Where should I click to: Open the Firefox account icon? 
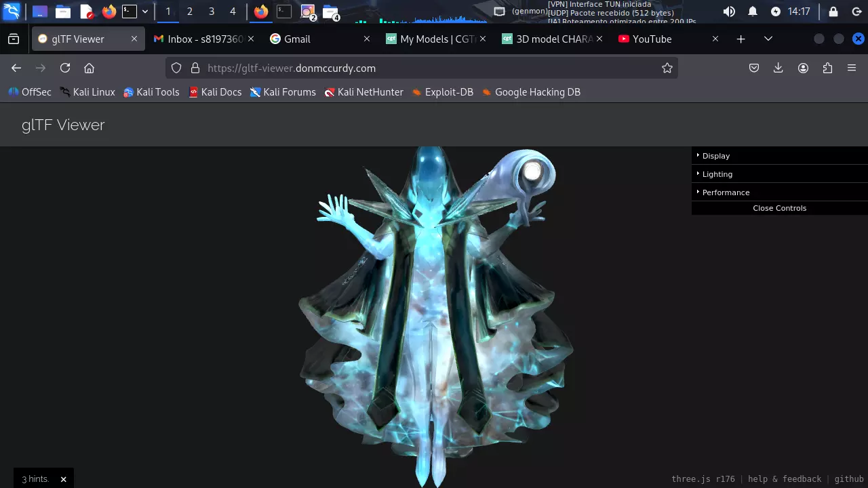coord(803,68)
